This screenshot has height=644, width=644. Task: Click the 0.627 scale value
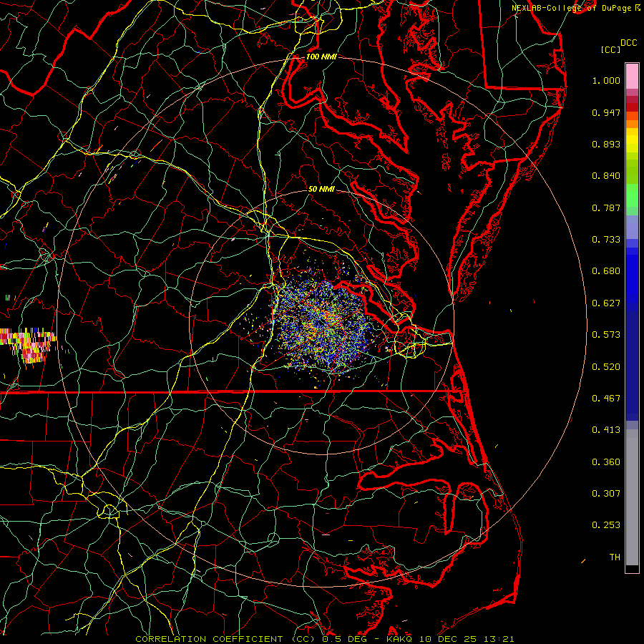tap(606, 303)
